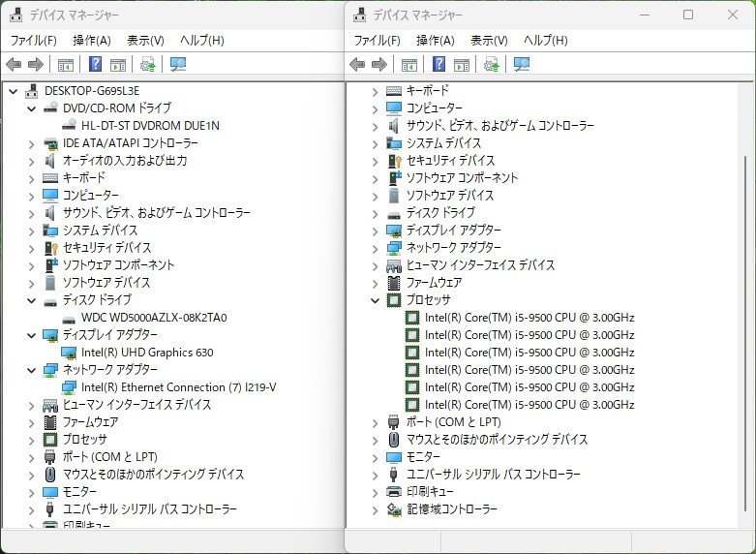
Task: Expand ユニバーサル シリアル バス コントローラー, right window
Action: coord(376,476)
